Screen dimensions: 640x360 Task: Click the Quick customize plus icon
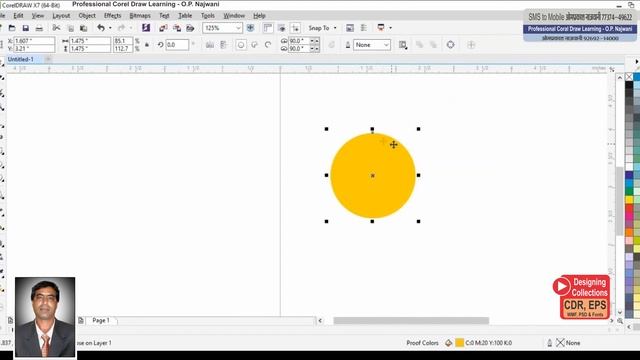coord(471,44)
